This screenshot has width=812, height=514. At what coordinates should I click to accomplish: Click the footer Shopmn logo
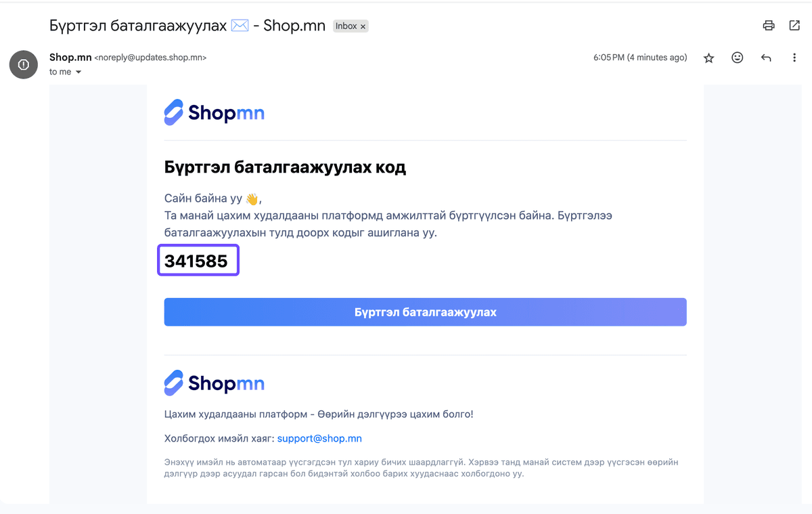point(215,383)
